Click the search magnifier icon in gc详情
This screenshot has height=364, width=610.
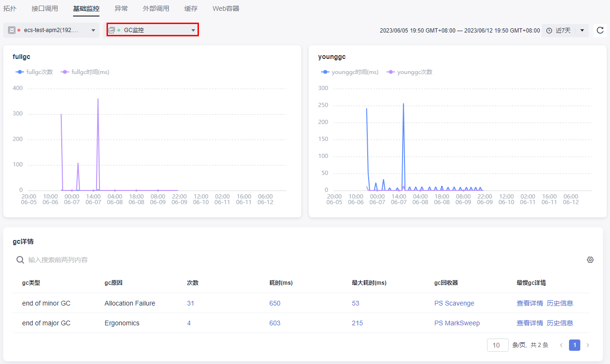20,260
